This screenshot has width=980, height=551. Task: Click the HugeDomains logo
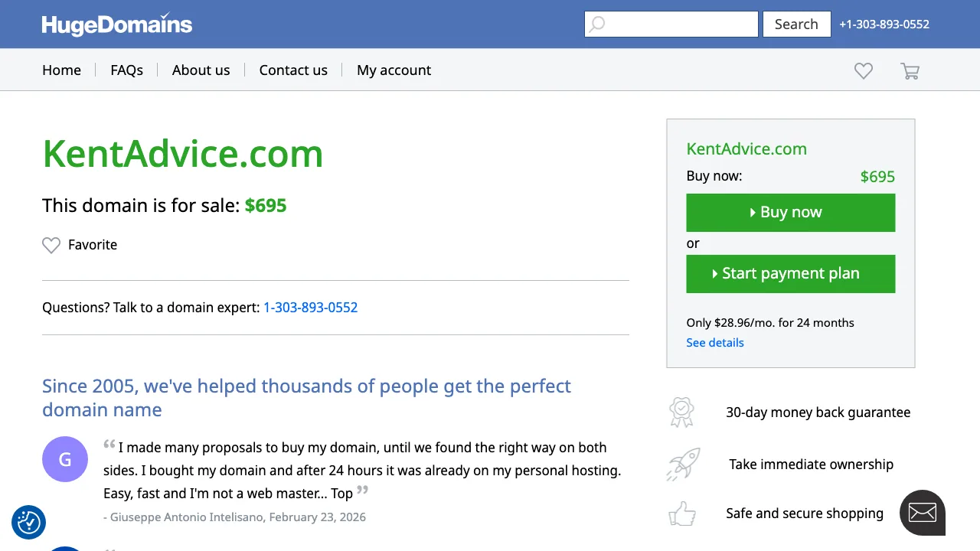point(117,24)
